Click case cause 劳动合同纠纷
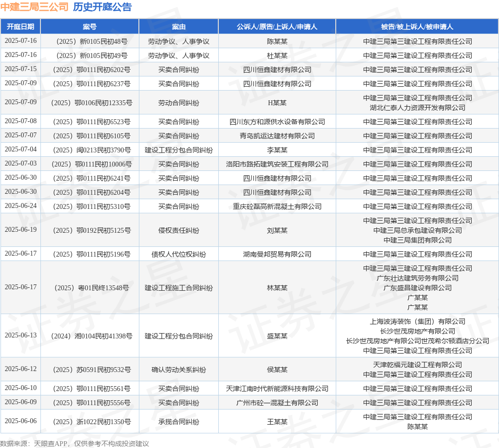Screen dimensions: 499x448 178,103
